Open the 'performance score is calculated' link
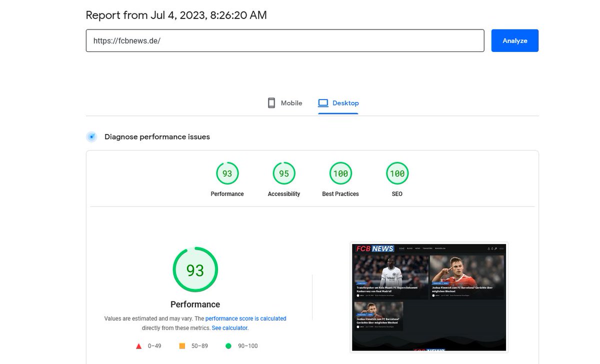Image resolution: width=600 pixels, height=364 pixels. tap(245, 318)
